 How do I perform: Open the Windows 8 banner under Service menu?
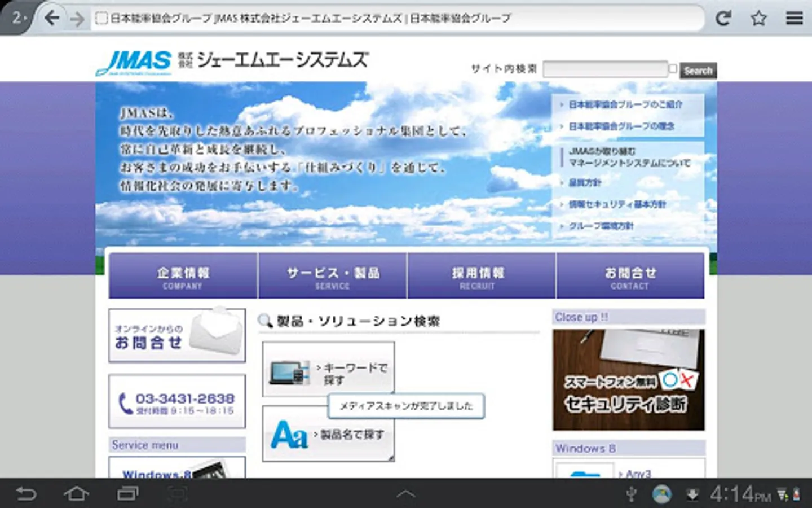point(177,468)
